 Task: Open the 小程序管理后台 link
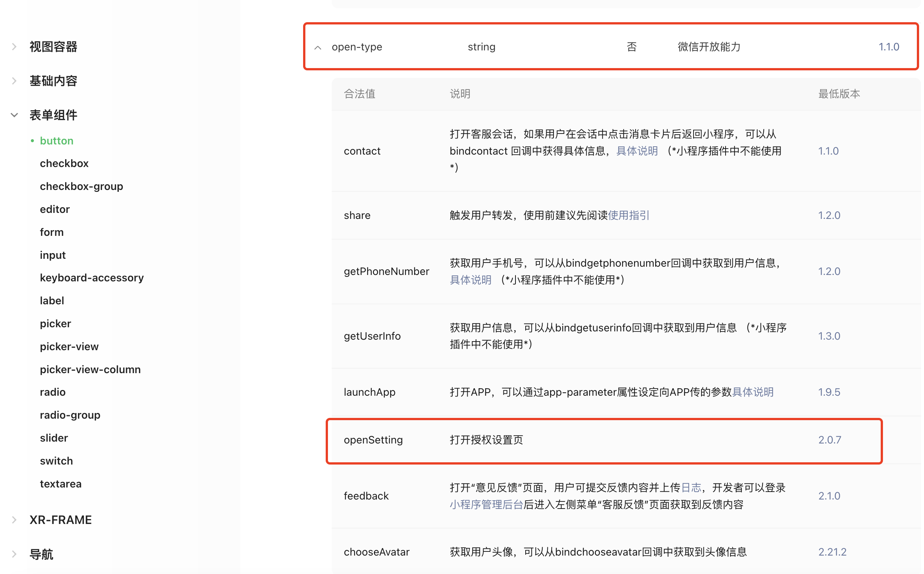[x=486, y=504]
